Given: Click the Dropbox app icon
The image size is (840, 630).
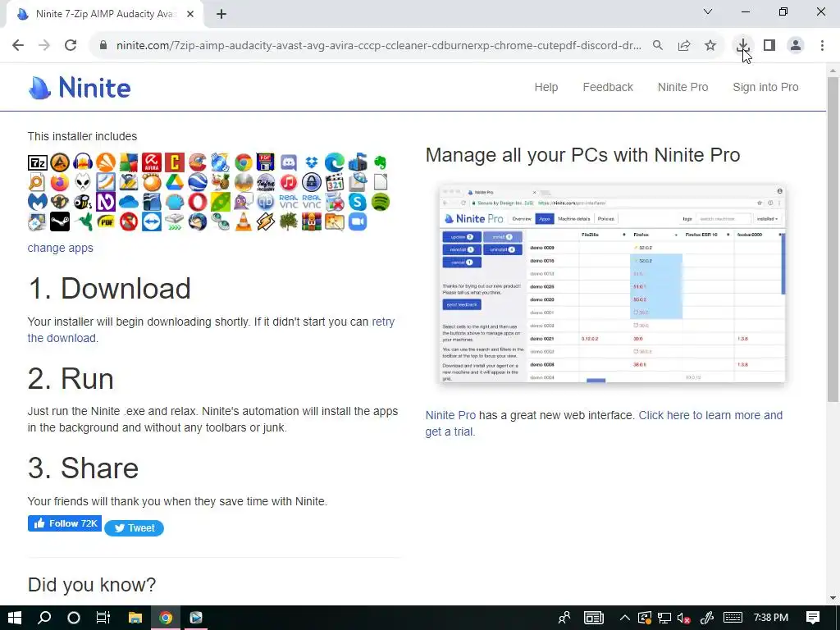Looking at the screenshot, I should pos(312,162).
